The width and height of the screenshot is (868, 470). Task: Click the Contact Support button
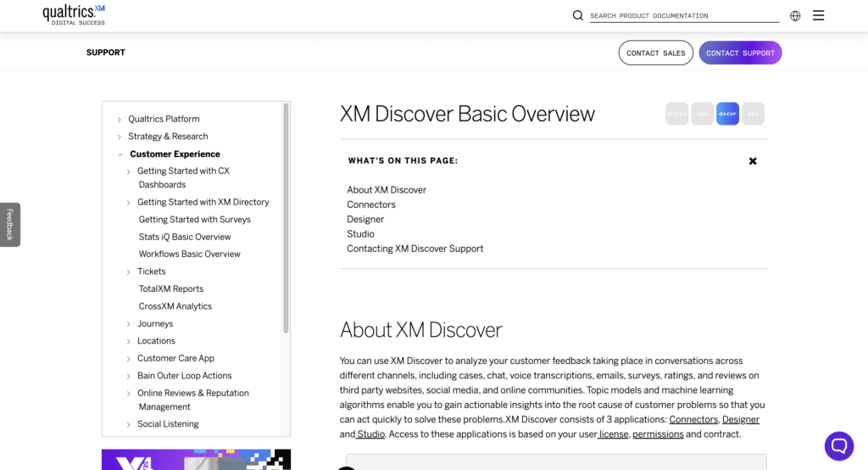click(x=740, y=53)
